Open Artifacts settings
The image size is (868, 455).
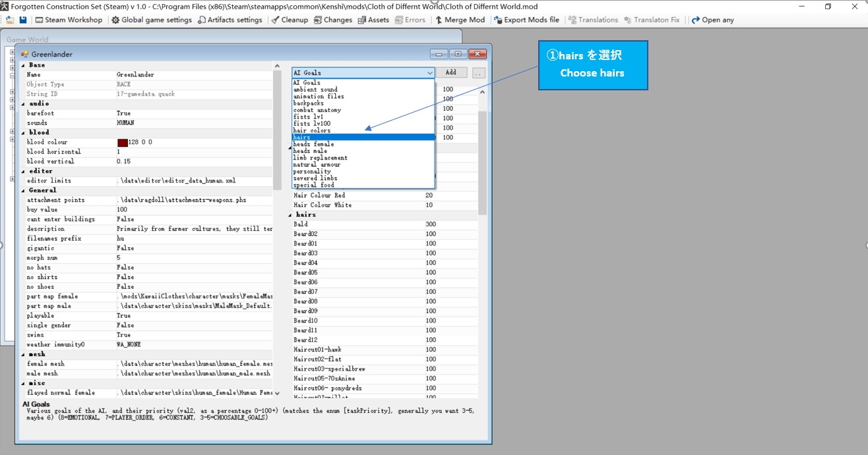230,20
